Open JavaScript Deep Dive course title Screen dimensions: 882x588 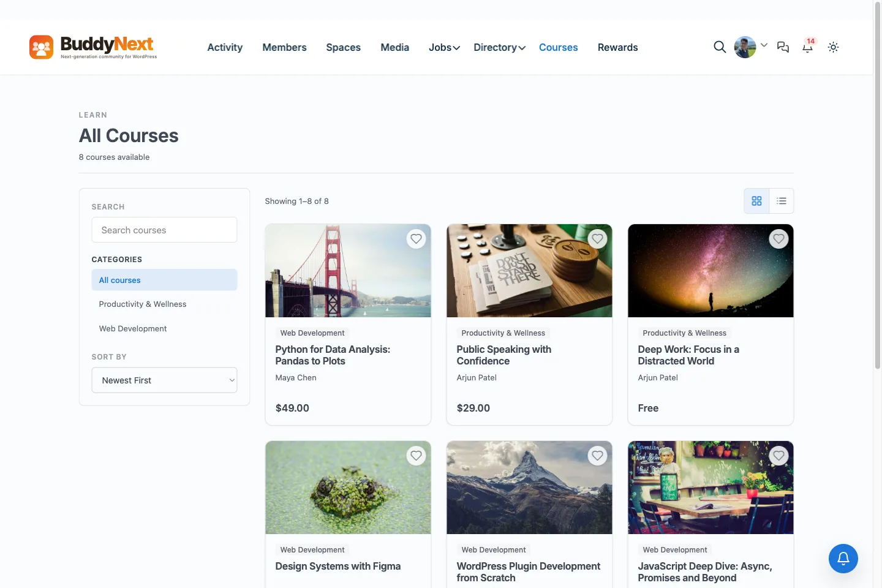tap(704, 572)
